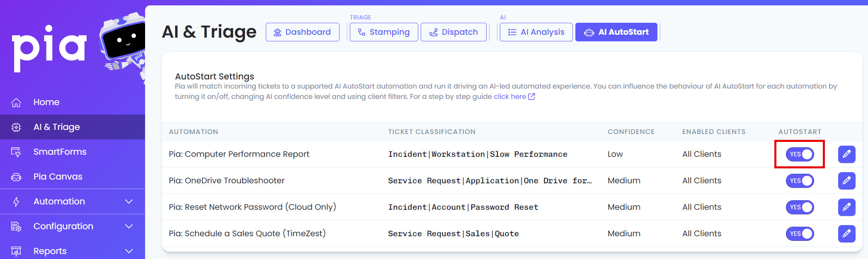
Task: Click the Home house icon in sidebar
Action: tap(16, 102)
